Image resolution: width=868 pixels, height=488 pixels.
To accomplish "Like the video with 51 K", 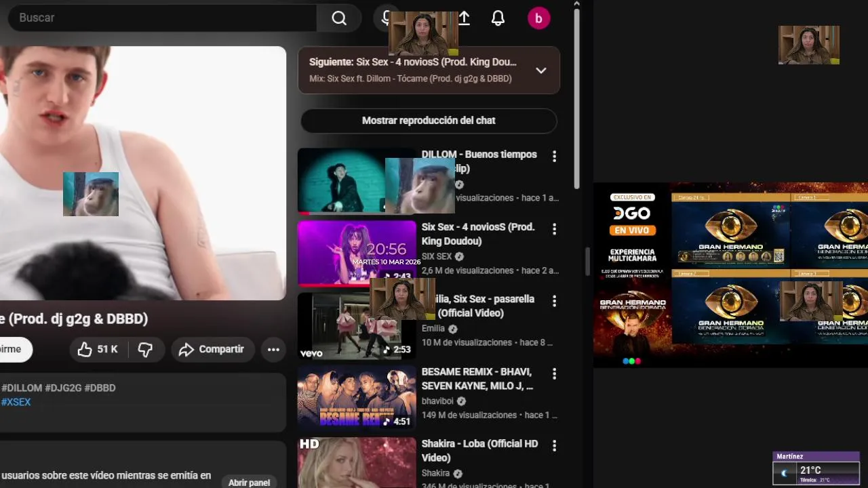I will pos(98,350).
